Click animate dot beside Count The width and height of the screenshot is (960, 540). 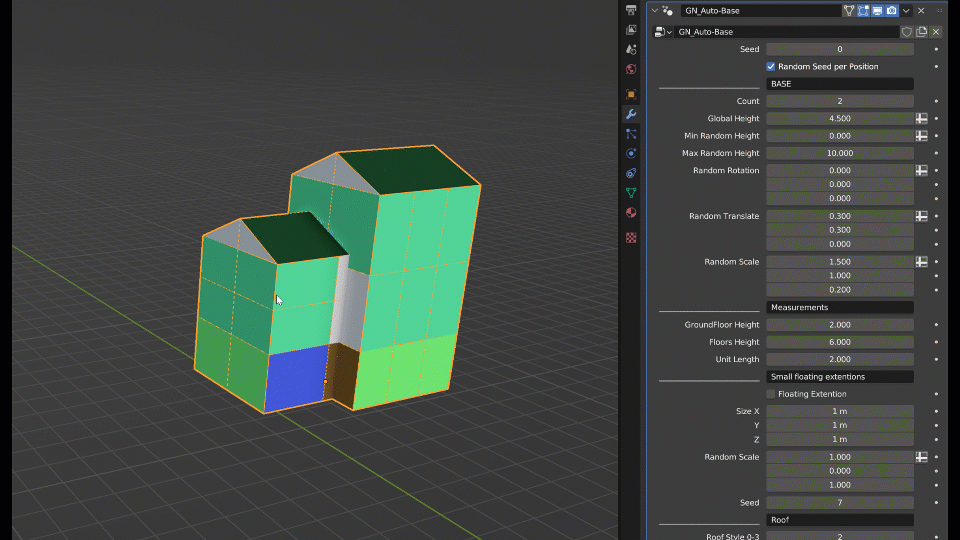[936, 101]
